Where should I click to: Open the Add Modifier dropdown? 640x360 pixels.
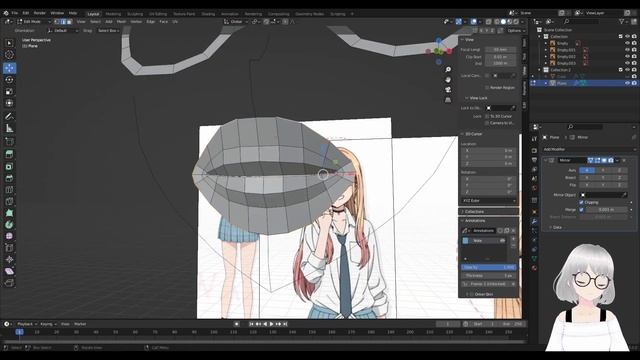(x=589, y=149)
